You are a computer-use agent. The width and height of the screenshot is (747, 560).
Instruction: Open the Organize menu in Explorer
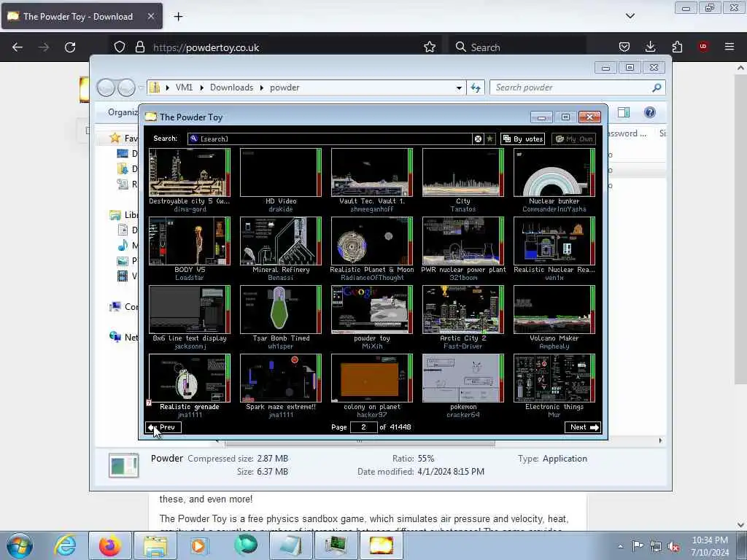(x=123, y=112)
